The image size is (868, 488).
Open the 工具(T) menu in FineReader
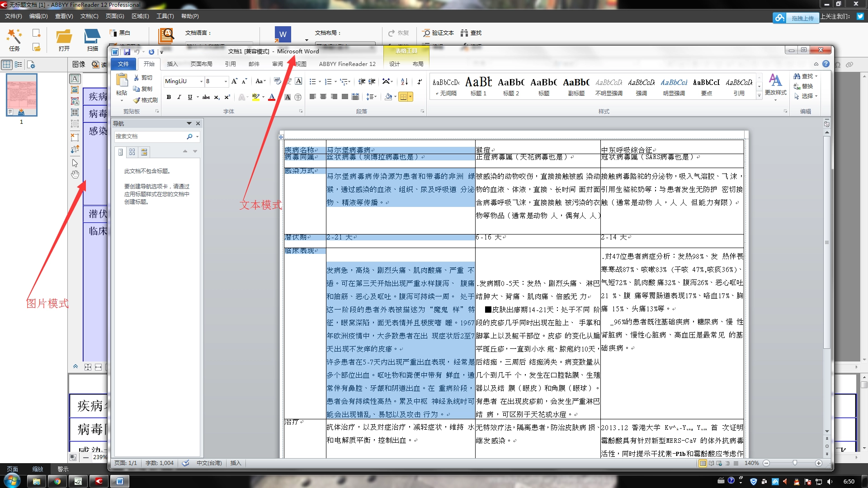click(x=165, y=16)
